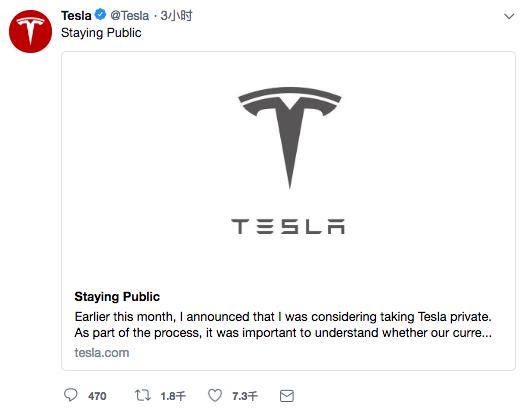
Task: Click the 470 replies count
Action: [x=97, y=396]
